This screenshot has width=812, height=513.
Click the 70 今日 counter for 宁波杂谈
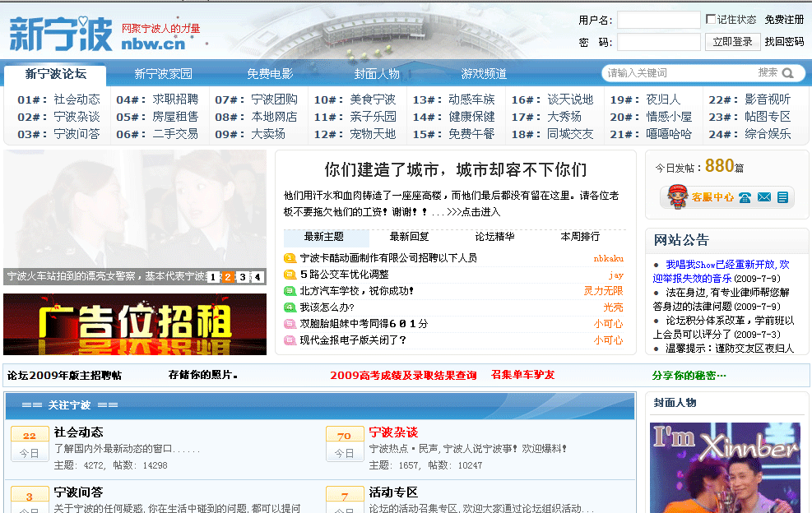345,444
